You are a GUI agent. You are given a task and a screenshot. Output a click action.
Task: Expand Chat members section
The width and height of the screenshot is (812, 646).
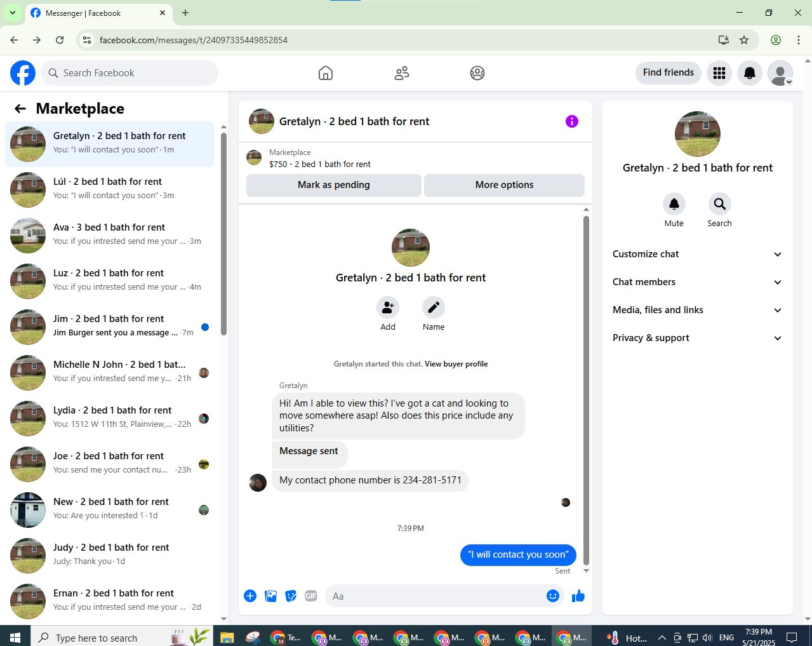pyautogui.click(x=698, y=282)
